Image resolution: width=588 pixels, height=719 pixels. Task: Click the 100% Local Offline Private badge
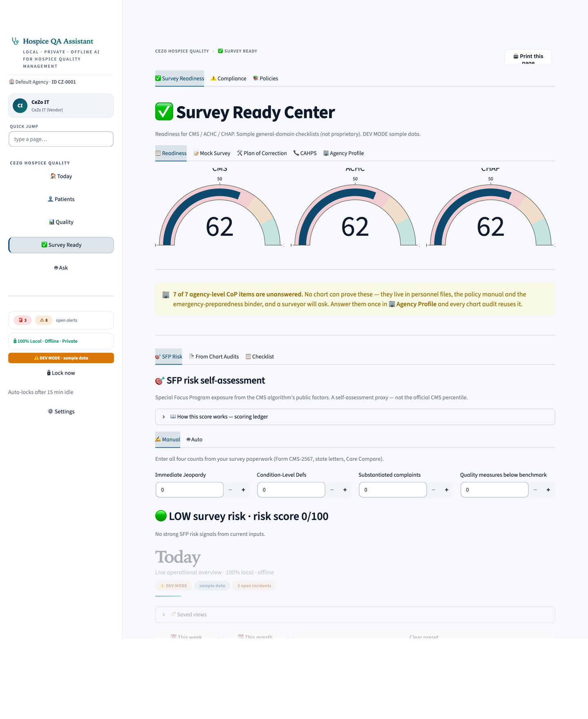61,341
